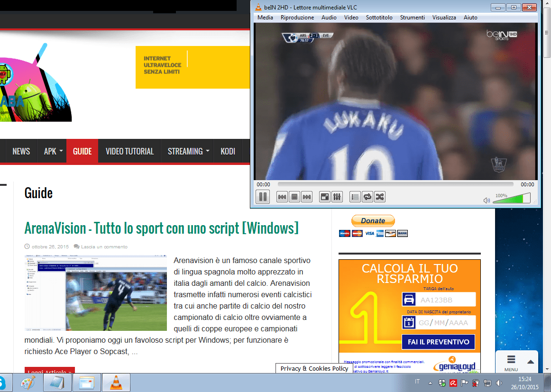551x392 pixels.
Task: Open the network connection tray icon
Action: [x=487, y=383]
